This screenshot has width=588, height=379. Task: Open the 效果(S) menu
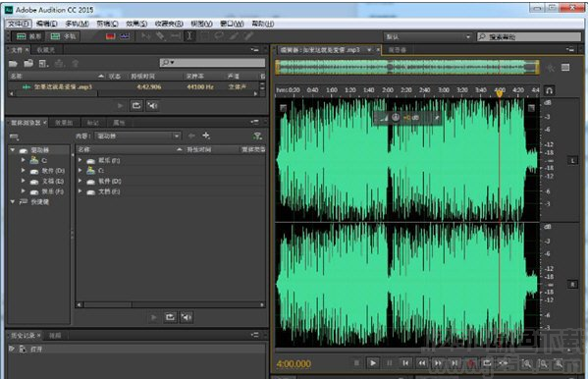tap(136, 24)
